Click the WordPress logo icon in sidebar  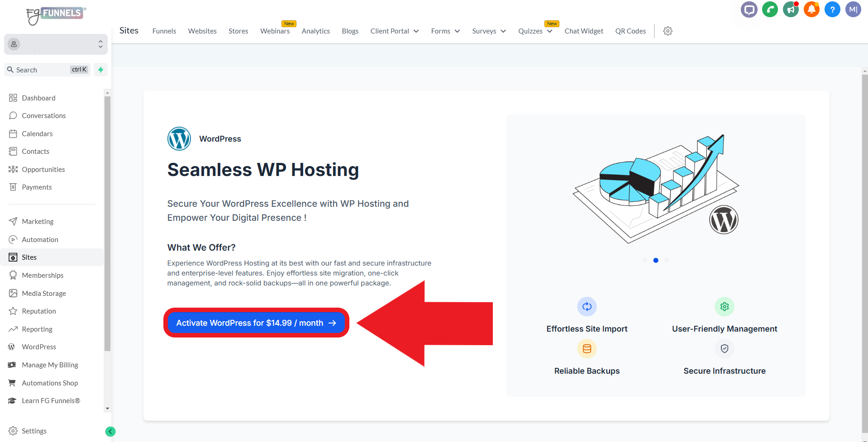click(x=12, y=347)
